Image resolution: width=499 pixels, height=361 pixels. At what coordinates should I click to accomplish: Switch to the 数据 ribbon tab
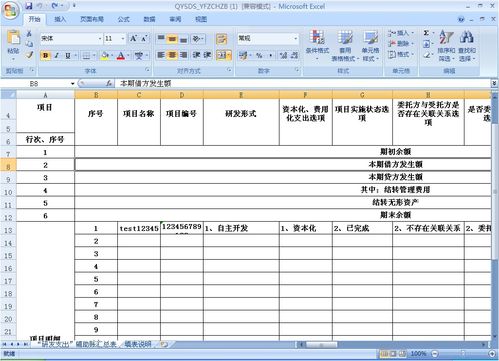pos(149,19)
